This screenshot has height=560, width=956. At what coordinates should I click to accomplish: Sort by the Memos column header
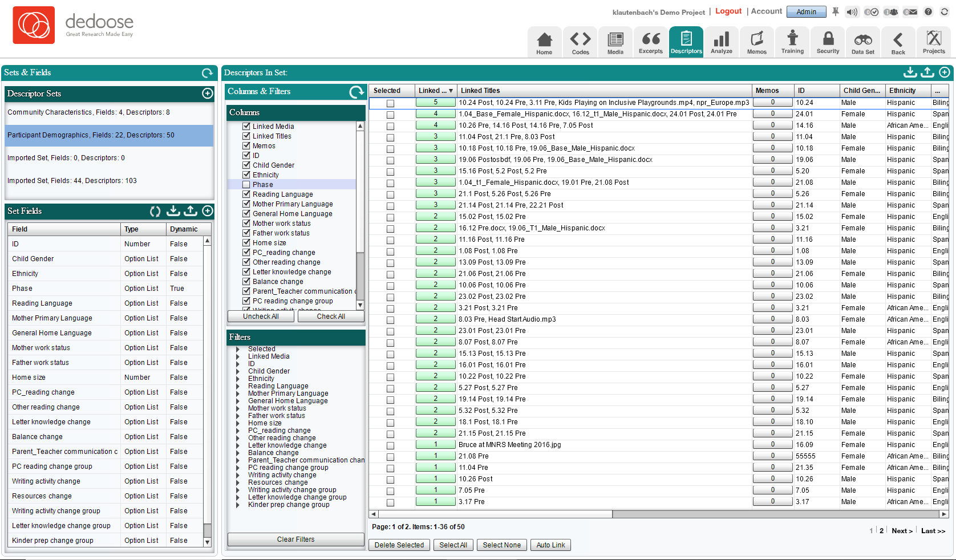point(773,91)
